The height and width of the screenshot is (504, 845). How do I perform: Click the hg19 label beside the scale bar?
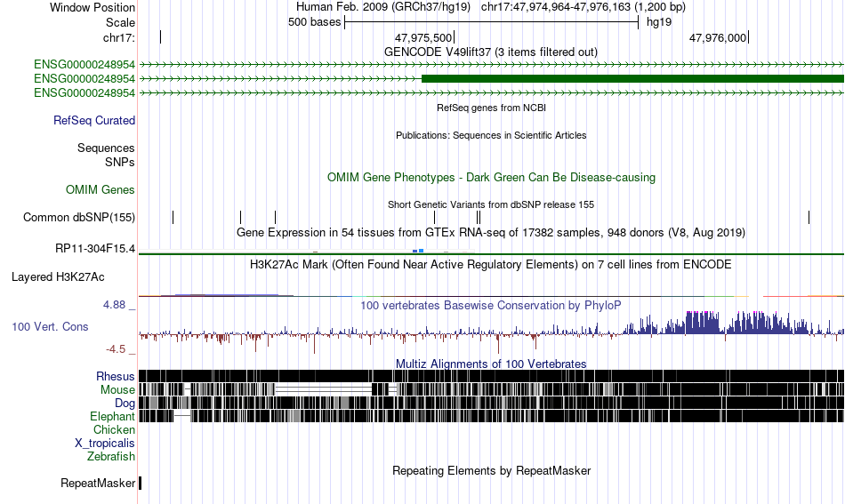pyautogui.click(x=658, y=22)
